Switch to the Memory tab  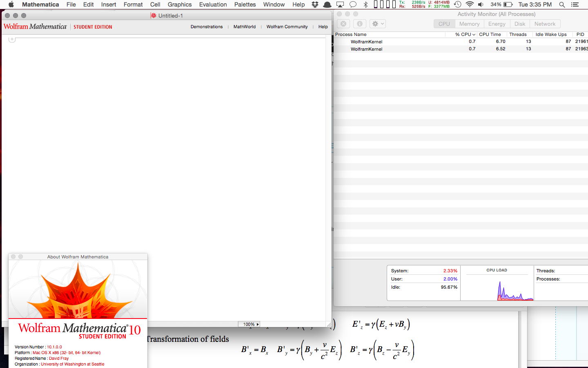coord(470,24)
